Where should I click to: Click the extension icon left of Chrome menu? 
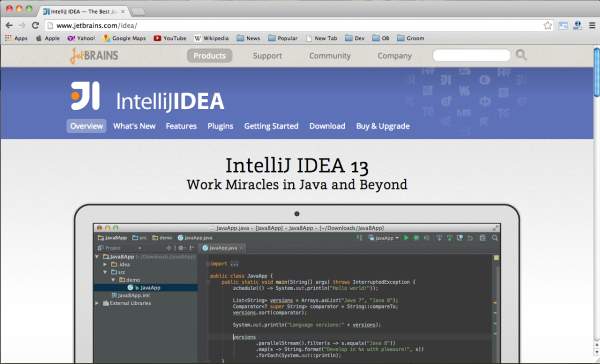(577, 25)
